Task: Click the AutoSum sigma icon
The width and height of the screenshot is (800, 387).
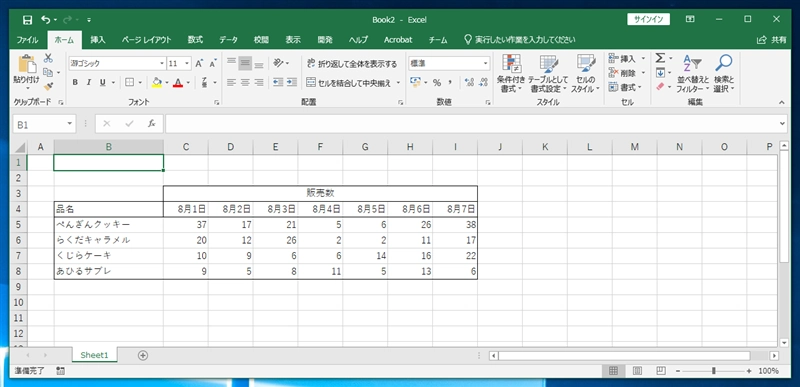Action: [660, 58]
